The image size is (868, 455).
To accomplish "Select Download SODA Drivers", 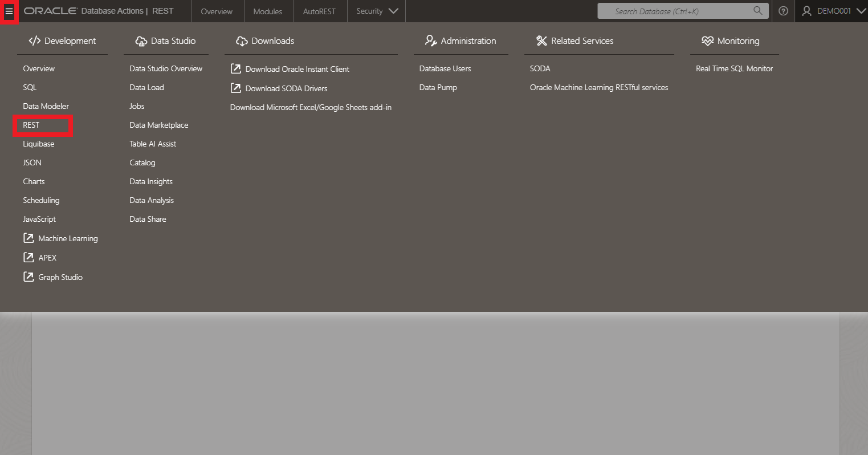I will (x=286, y=88).
